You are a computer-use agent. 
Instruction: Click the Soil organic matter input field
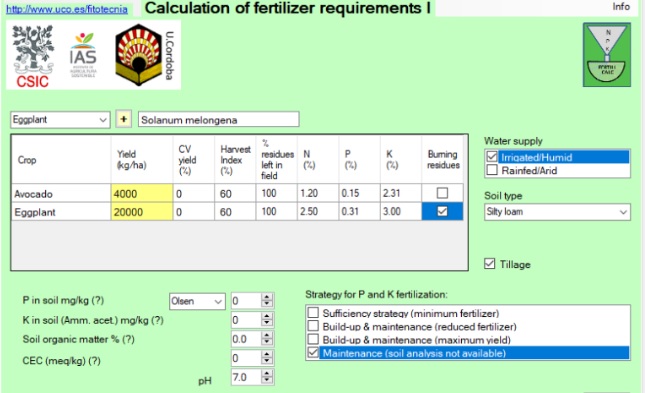click(x=246, y=339)
